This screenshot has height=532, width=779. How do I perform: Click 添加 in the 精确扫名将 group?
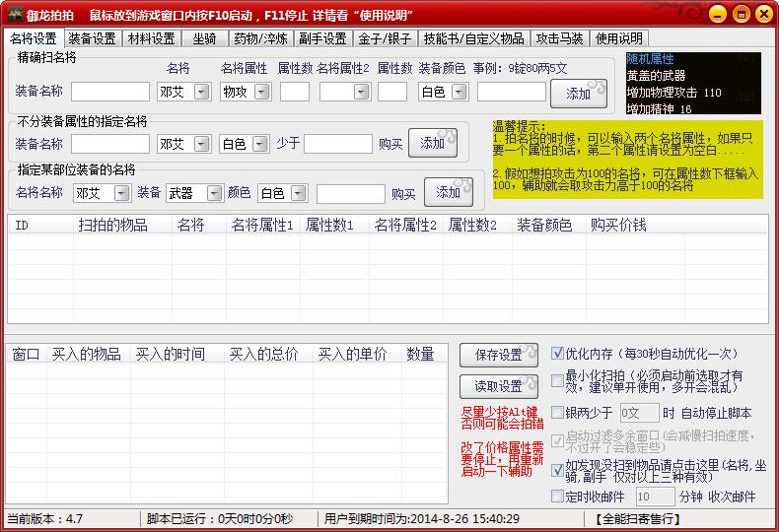[x=579, y=94]
